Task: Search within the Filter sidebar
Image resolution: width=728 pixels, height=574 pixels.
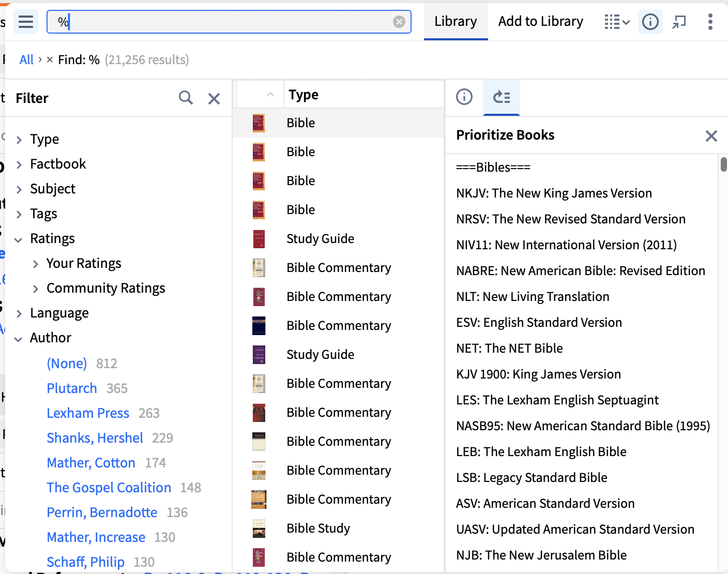Action: pyautogui.click(x=186, y=98)
